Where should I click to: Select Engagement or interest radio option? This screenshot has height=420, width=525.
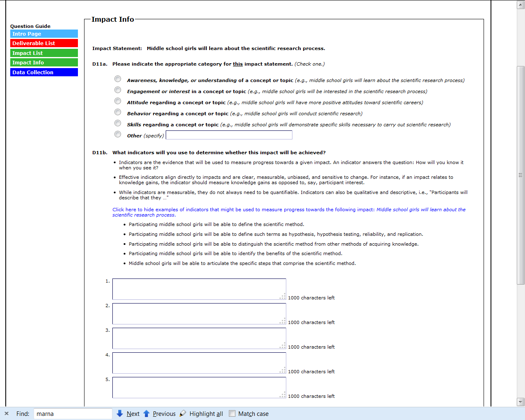click(x=118, y=90)
